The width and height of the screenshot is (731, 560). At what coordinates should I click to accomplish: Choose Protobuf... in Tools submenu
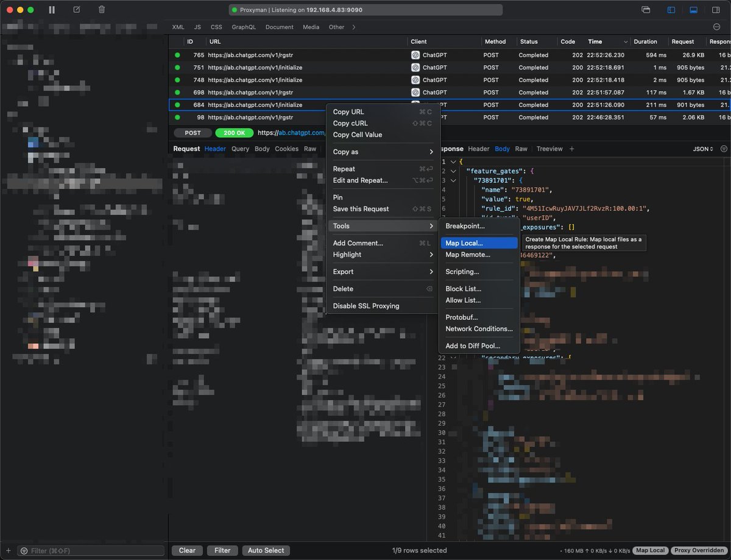479,317
